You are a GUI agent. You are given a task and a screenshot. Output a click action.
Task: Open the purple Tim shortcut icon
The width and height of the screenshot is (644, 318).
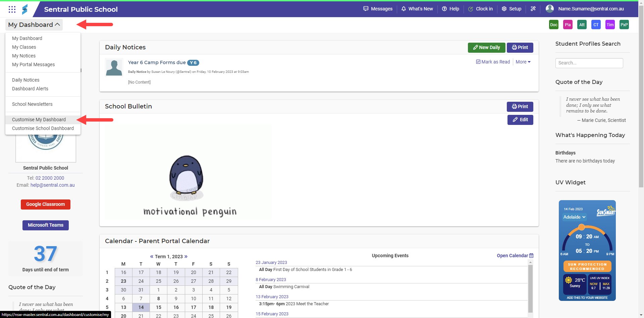pyautogui.click(x=610, y=25)
